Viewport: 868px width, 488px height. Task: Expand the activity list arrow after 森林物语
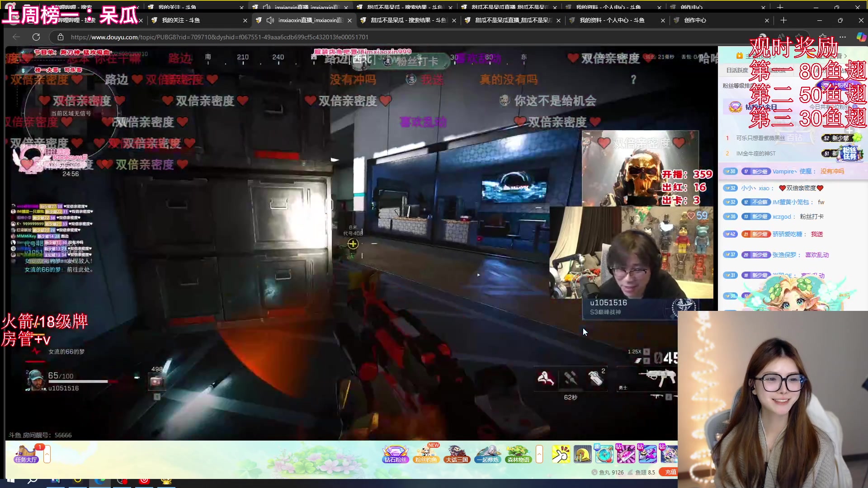pyautogui.click(x=539, y=454)
